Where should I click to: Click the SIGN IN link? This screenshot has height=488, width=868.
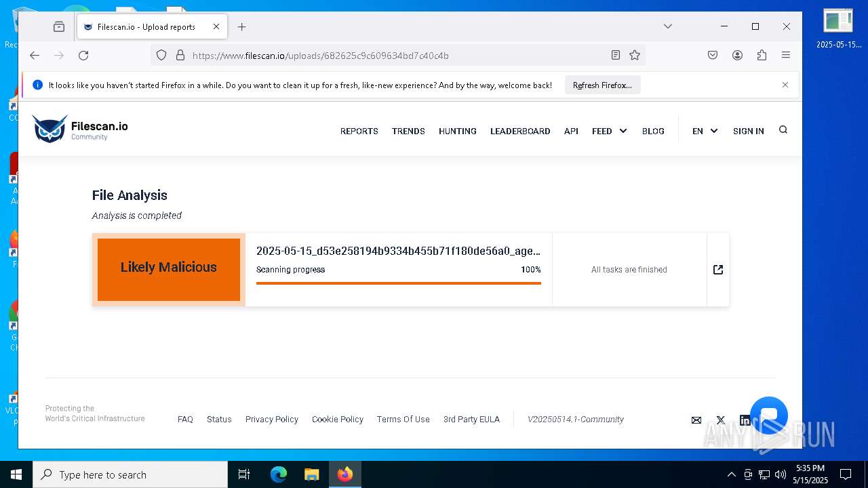click(x=749, y=131)
